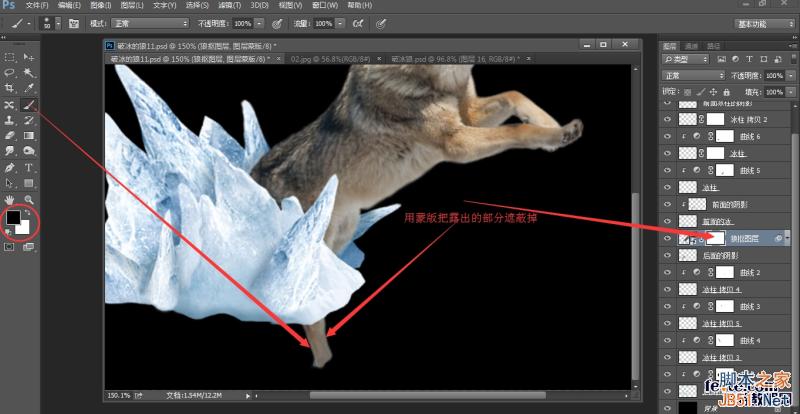
Task: Select the Zoom tool
Action: tap(29, 200)
